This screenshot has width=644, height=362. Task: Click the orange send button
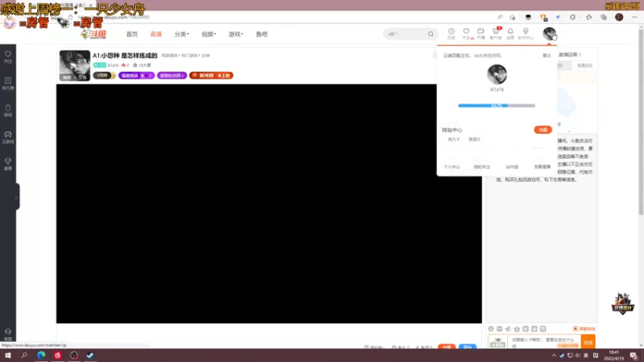pos(588,343)
